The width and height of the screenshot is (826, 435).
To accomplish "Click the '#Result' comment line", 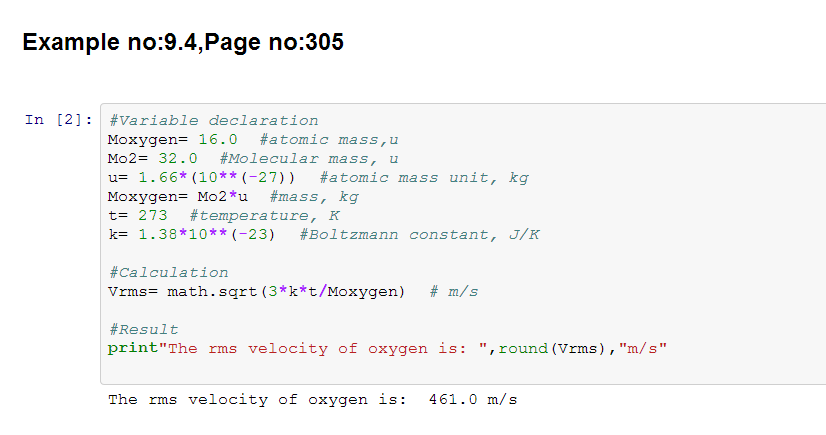I will (x=143, y=329).
